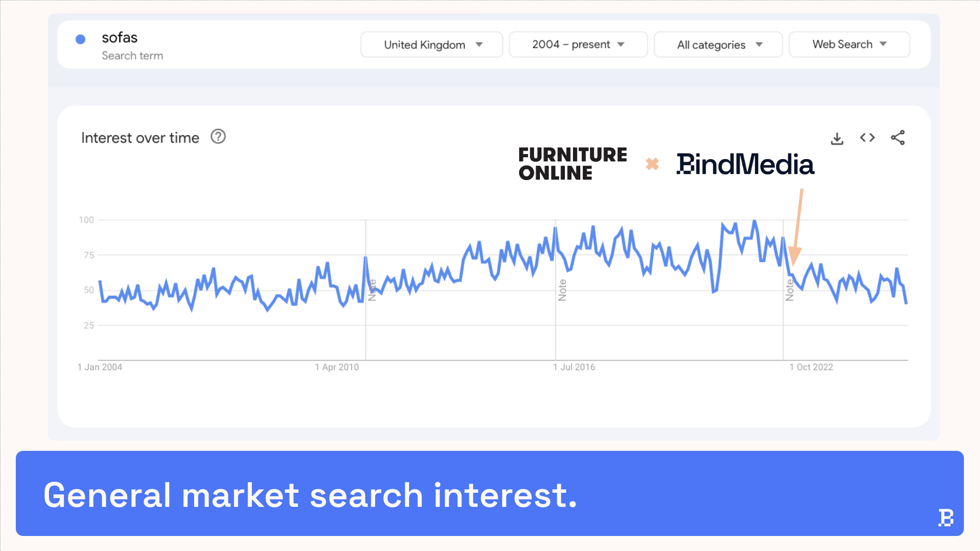Download the Interest over time chart data

[x=837, y=138]
